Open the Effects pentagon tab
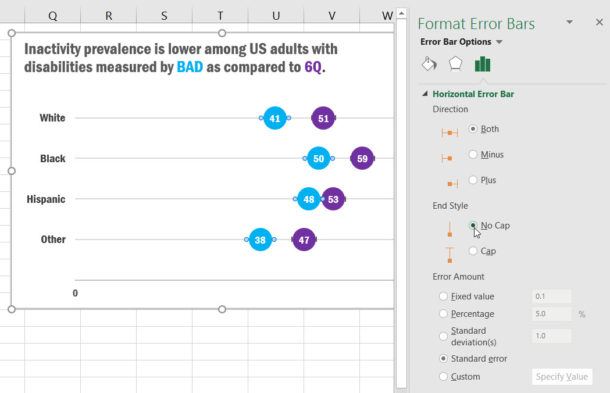This screenshot has height=393, width=610. click(456, 64)
